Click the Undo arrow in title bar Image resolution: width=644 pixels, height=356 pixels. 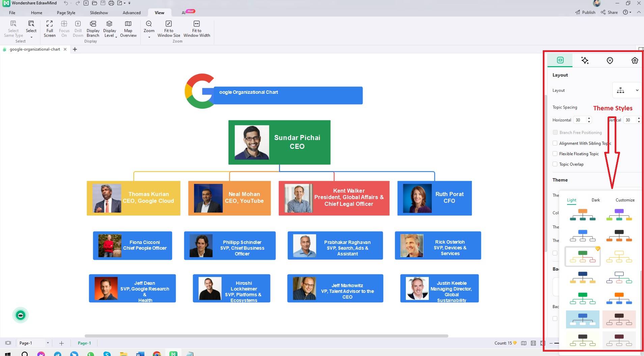66,3
